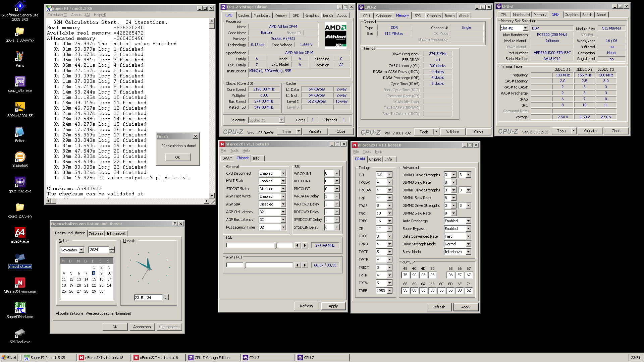Increase the year 2024 spinner
The height and width of the screenshot is (362, 644).
[x=112, y=248]
